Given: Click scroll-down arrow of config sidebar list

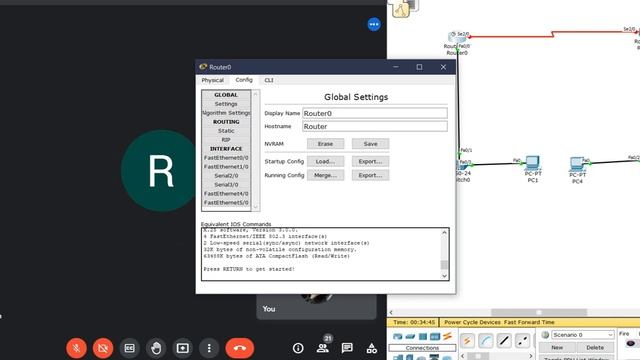Looking at the screenshot, I should (256, 207).
